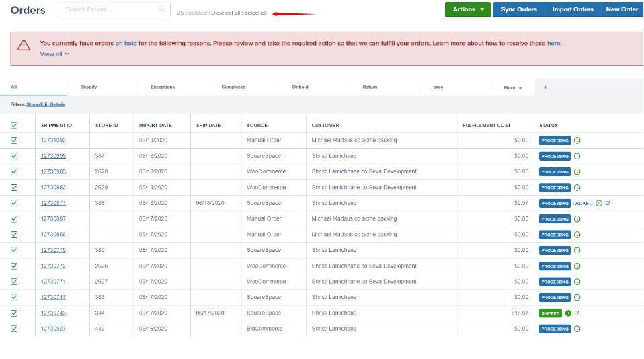Open the history clock icon for order 12730771

577,282
